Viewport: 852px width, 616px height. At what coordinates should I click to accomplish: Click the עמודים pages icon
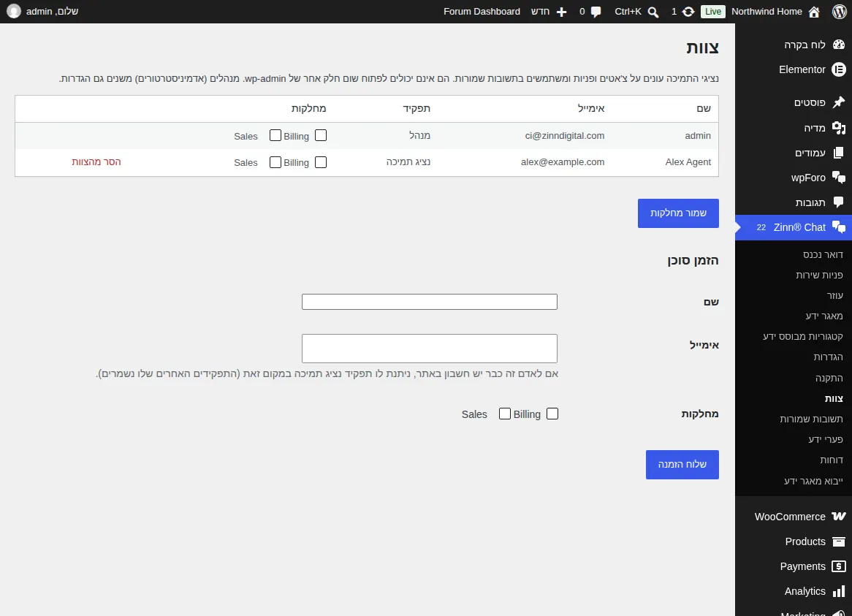point(839,153)
